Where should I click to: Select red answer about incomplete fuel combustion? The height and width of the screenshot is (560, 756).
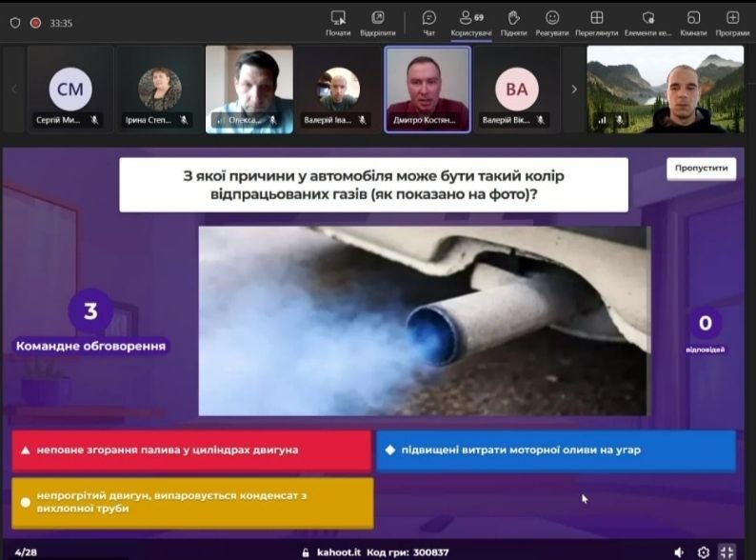pyautogui.click(x=191, y=450)
